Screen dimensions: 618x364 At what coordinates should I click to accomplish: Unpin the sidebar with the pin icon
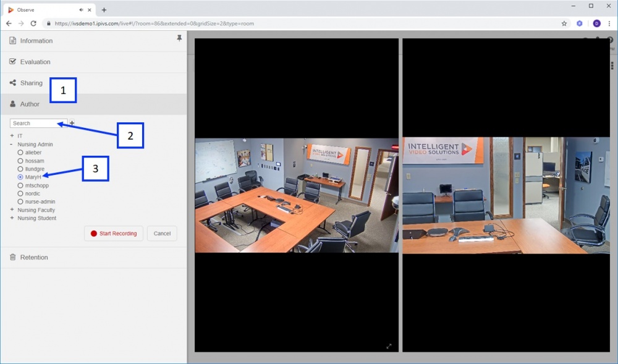pos(179,38)
